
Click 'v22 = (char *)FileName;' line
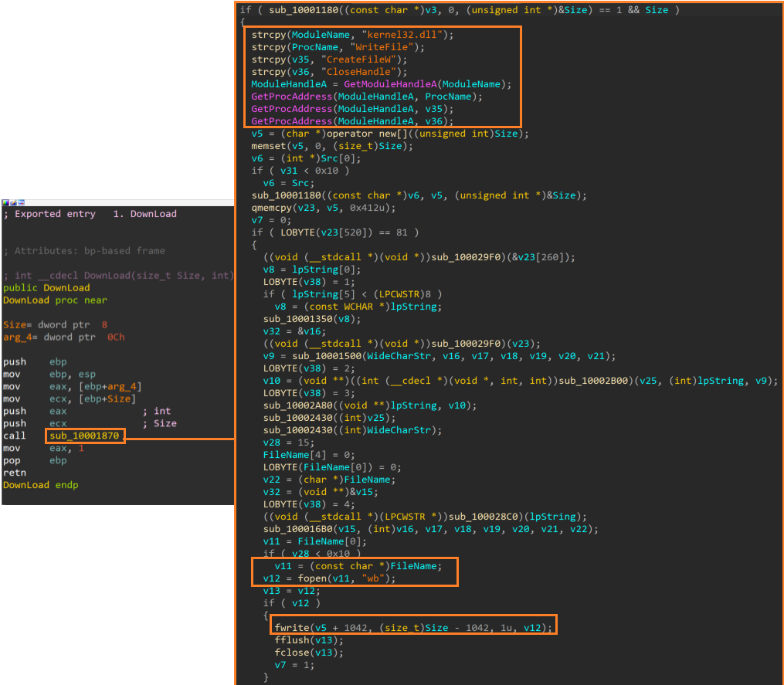(330, 480)
